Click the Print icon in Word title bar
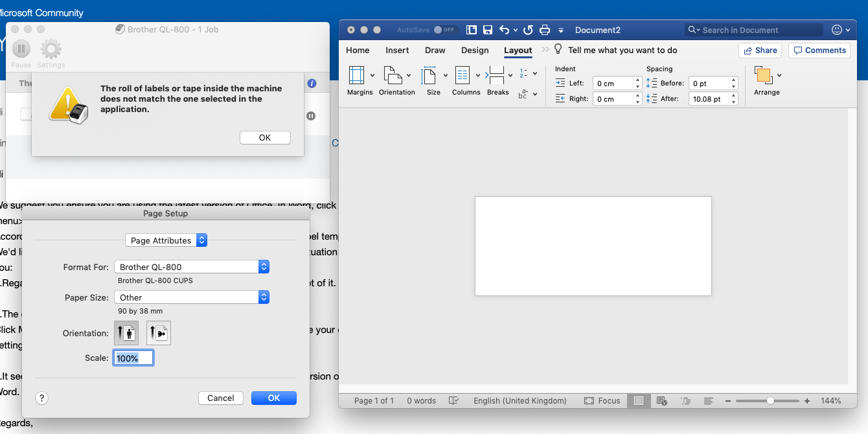 click(x=545, y=30)
